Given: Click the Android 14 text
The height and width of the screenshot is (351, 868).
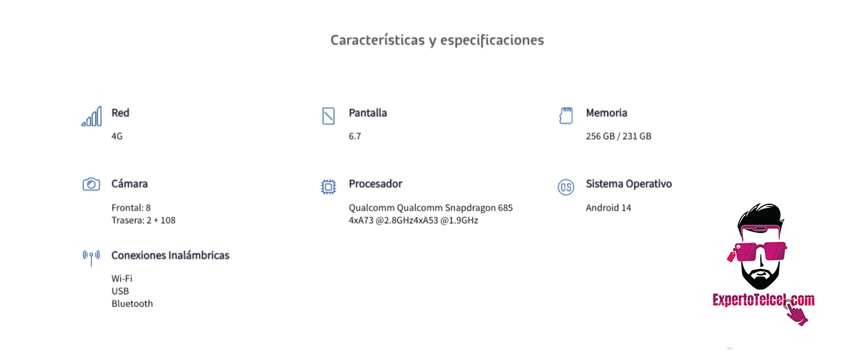Looking at the screenshot, I should click(x=609, y=207).
